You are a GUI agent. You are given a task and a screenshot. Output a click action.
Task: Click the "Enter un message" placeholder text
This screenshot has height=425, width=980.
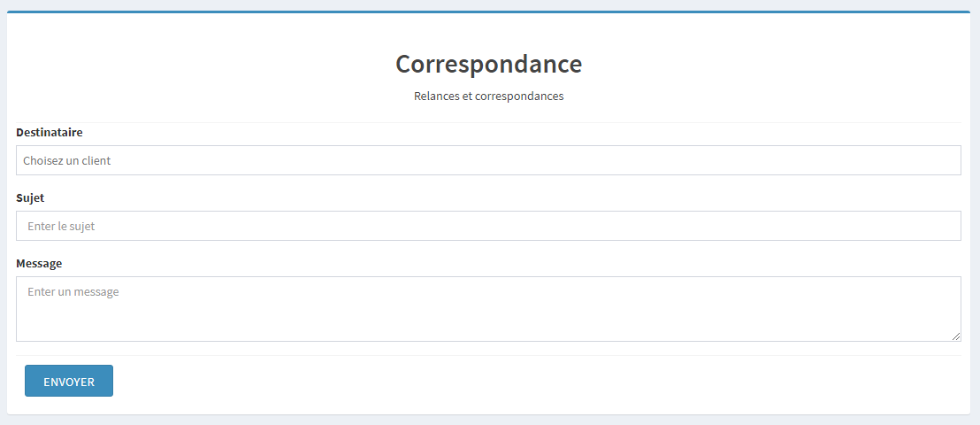[73, 291]
